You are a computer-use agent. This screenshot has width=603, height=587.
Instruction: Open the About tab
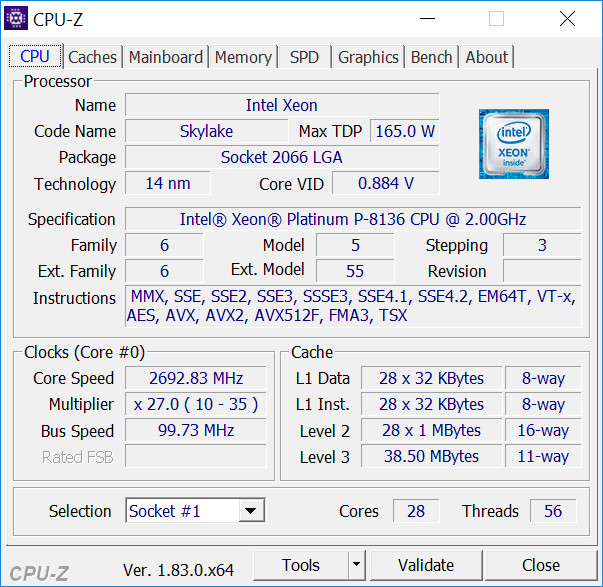(x=486, y=57)
